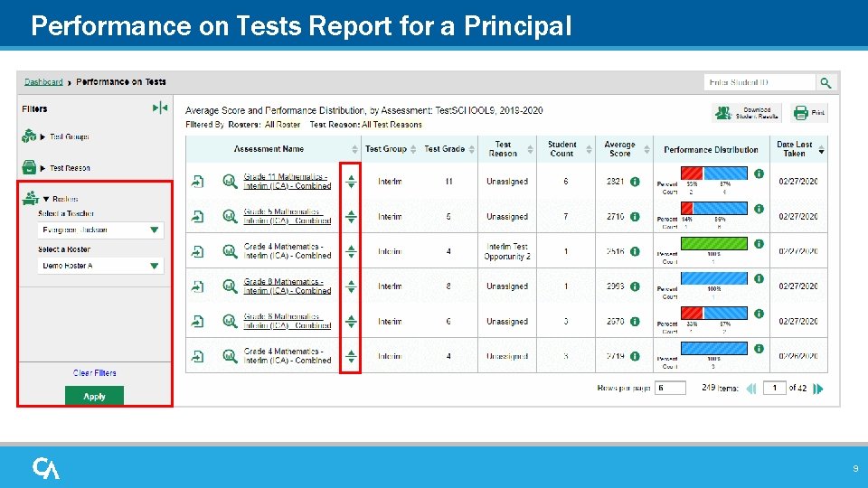The width and height of the screenshot is (868, 488).
Task: Sort by Test Reason column
Action: pos(530,149)
